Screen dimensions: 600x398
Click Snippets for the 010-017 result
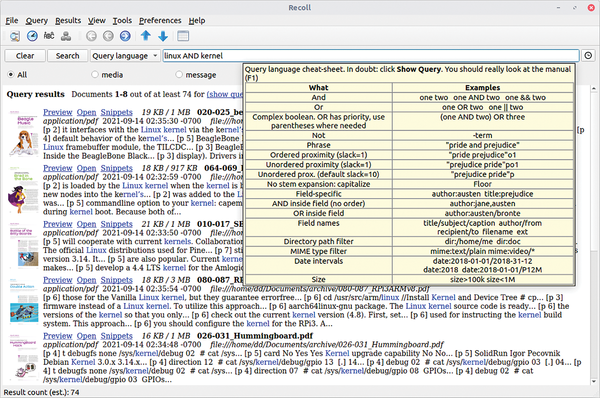(x=117, y=224)
